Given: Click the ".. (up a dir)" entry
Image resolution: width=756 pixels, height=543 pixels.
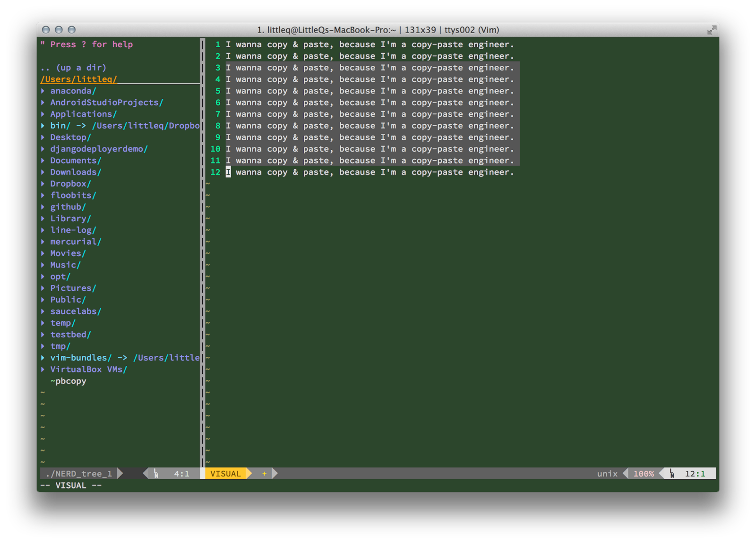Looking at the screenshot, I should click(74, 68).
